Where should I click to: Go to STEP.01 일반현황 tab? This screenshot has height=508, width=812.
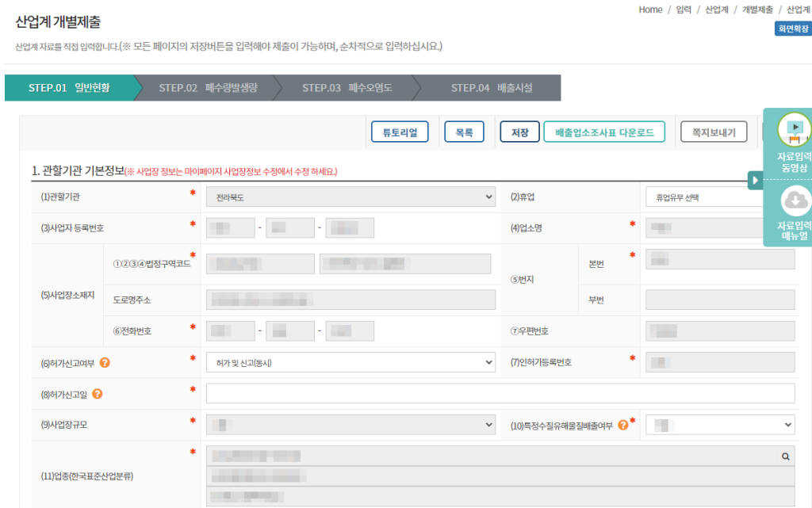click(x=70, y=88)
